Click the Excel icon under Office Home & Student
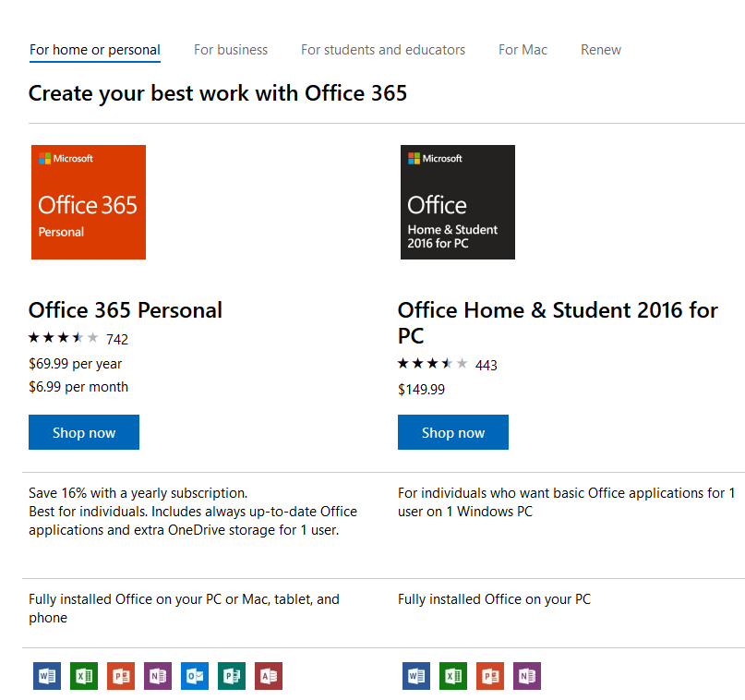745x700 pixels. coord(453,675)
